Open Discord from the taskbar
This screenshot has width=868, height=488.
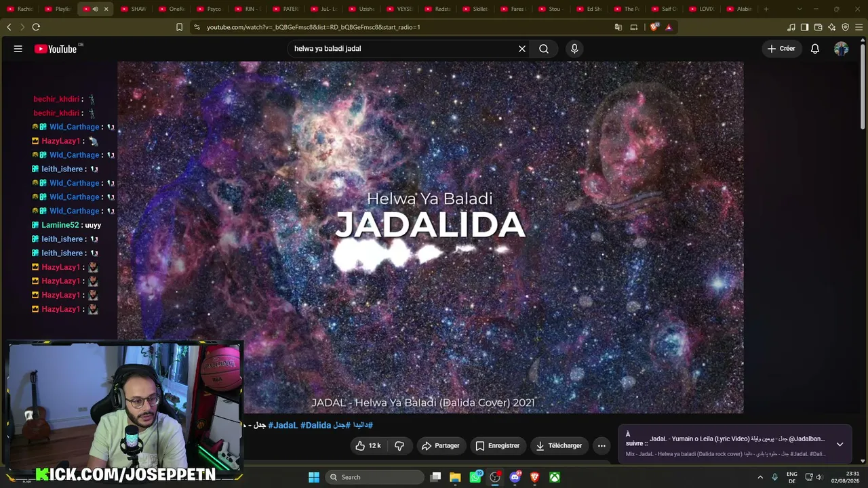[515, 477]
